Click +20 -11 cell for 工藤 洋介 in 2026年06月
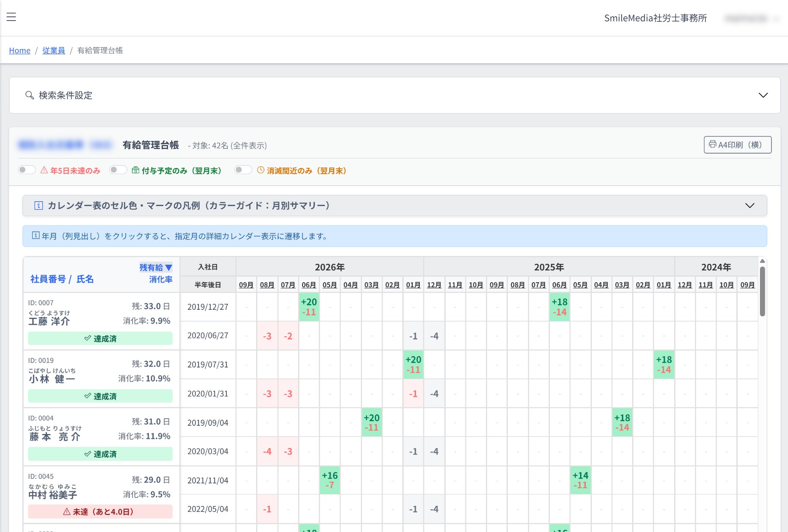The image size is (788, 532). (309, 307)
